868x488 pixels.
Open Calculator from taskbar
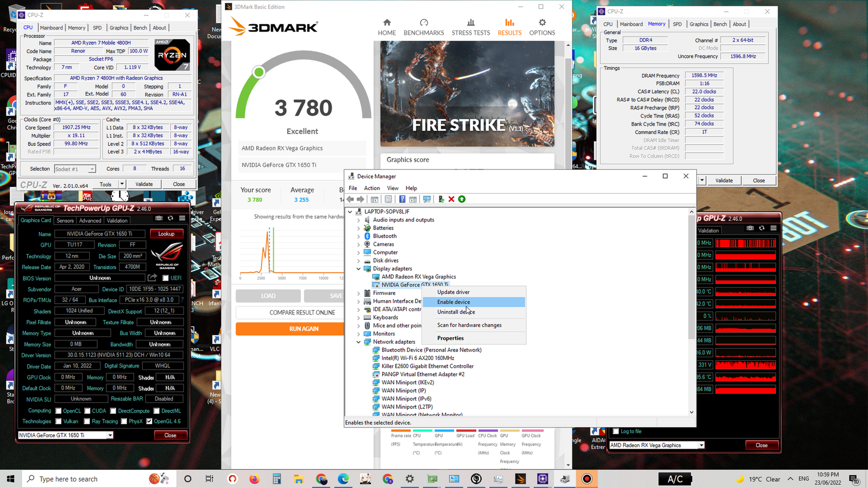pos(277,479)
